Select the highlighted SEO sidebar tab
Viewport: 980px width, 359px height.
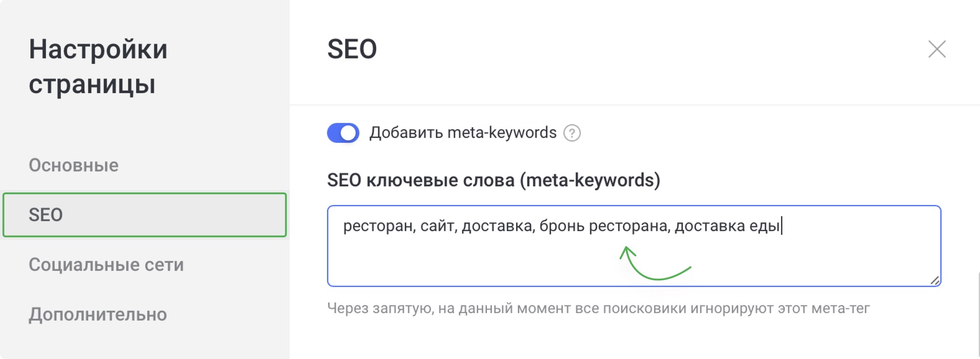tap(46, 215)
